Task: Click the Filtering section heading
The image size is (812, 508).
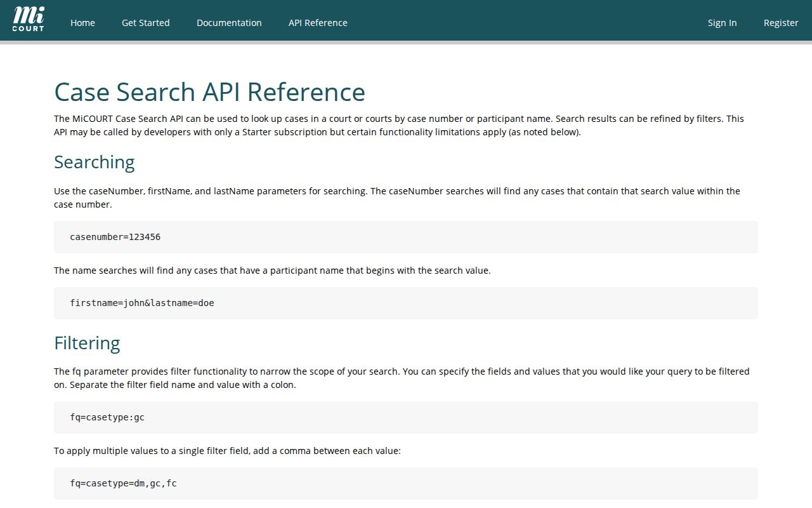Action: (x=87, y=343)
